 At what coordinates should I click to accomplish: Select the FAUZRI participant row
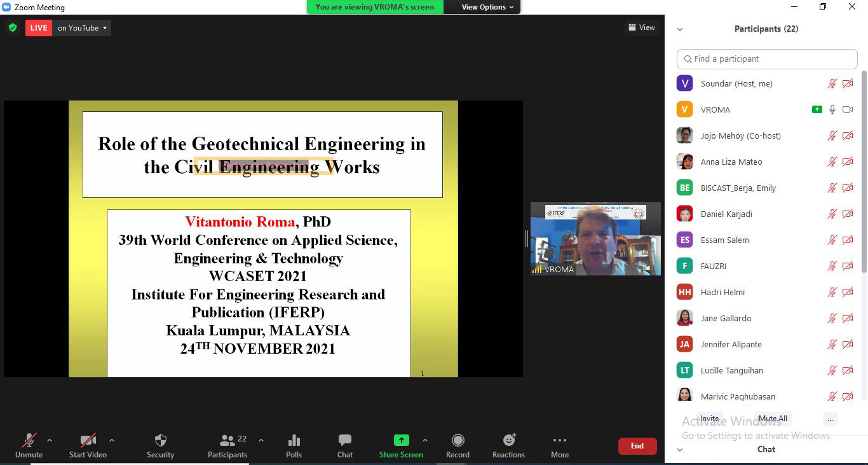[x=765, y=266]
